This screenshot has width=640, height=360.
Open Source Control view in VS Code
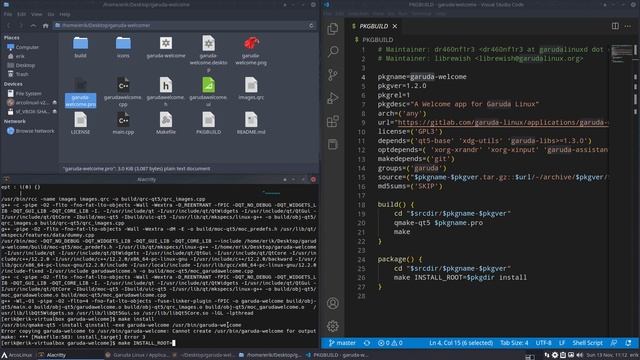[333, 75]
